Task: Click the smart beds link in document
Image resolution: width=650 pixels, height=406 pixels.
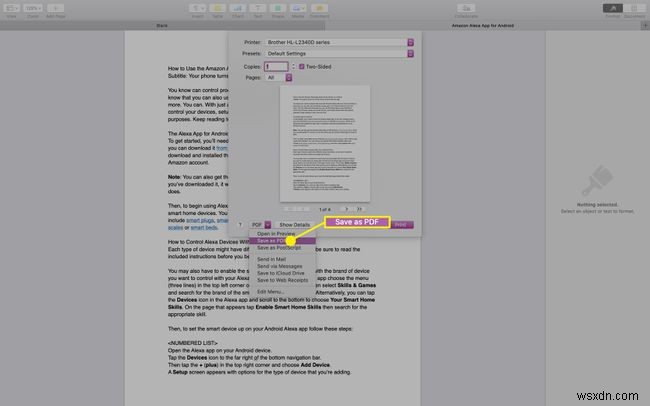Action: [204, 228]
